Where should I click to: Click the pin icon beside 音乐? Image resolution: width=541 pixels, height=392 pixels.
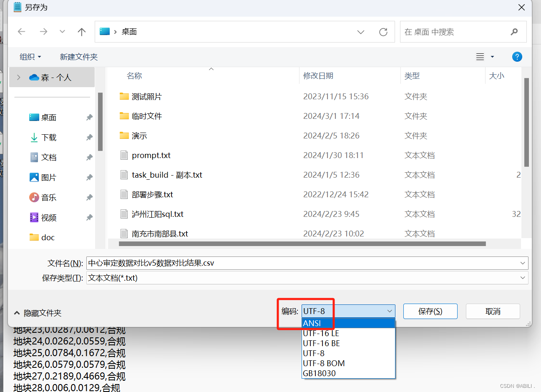89,197
